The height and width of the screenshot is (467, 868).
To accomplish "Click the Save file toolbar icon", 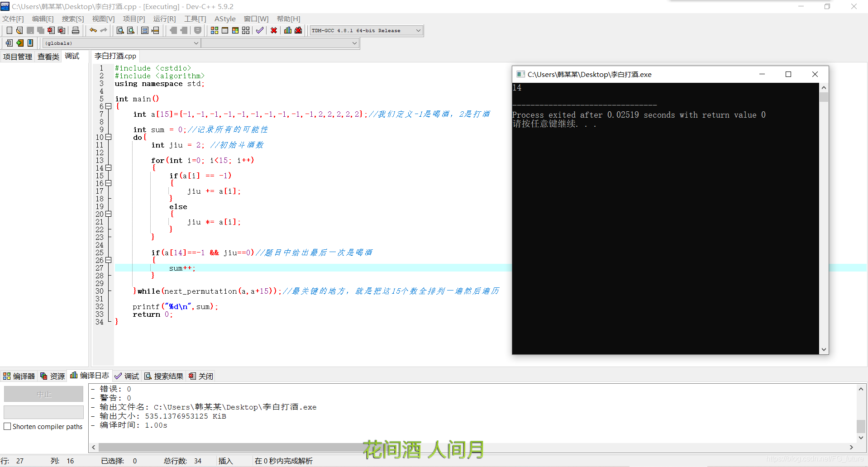I will coord(30,30).
